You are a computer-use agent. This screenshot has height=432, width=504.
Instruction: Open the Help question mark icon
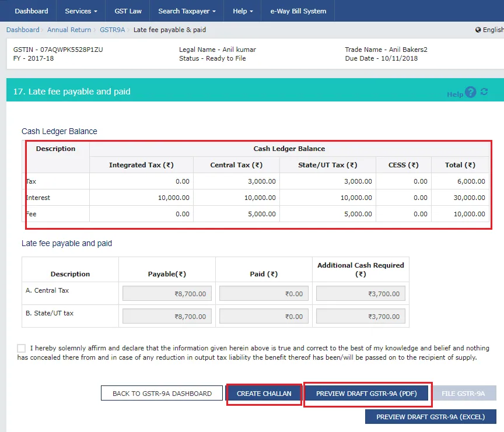pos(470,92)
